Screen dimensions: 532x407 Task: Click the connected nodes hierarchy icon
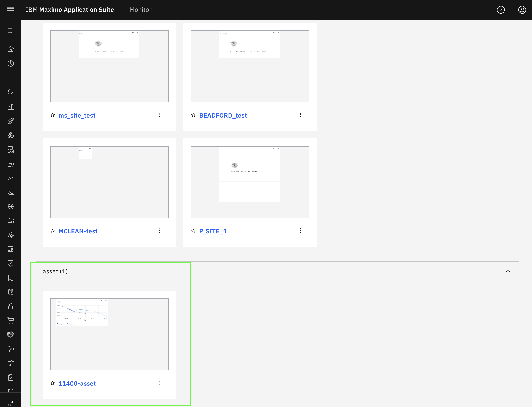[11, 235]
